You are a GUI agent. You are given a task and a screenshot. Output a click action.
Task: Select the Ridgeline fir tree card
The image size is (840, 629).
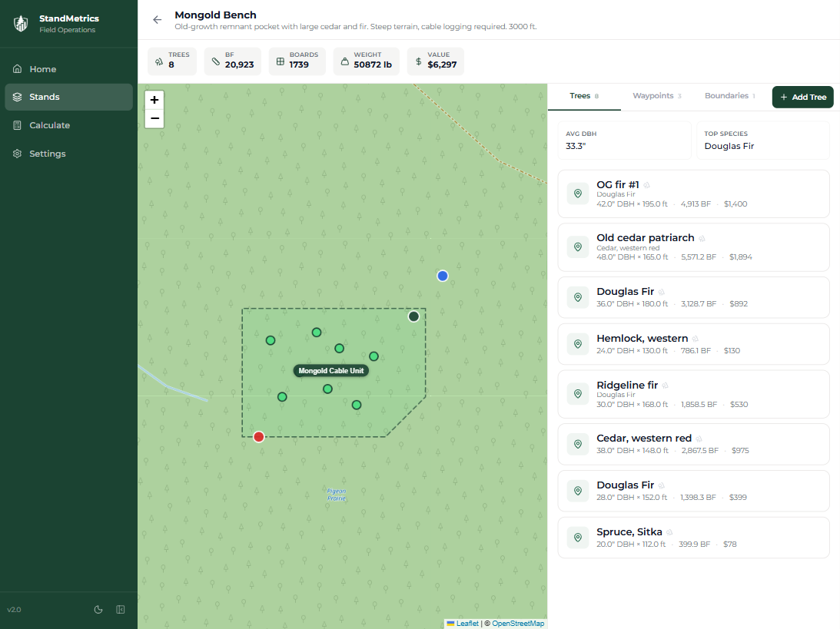pyautogui.click(x=693, y=394)
